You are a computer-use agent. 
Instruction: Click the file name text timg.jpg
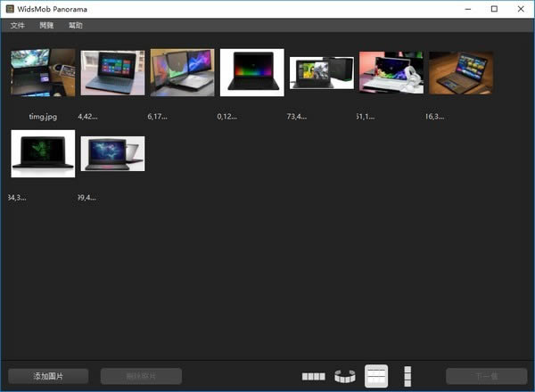(x=43, y=117)
